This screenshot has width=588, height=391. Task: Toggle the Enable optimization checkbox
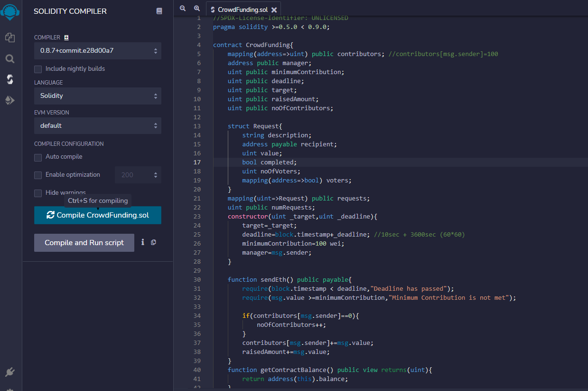(x=38, y=175)
